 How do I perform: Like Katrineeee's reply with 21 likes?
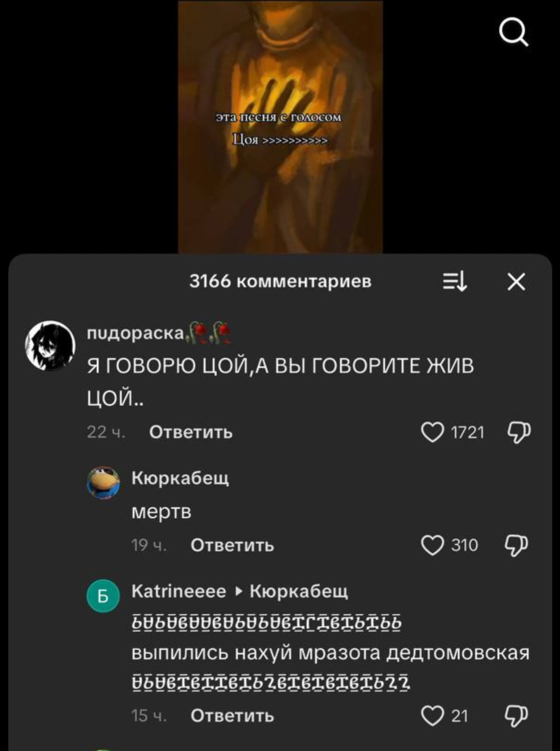point(432,716)
